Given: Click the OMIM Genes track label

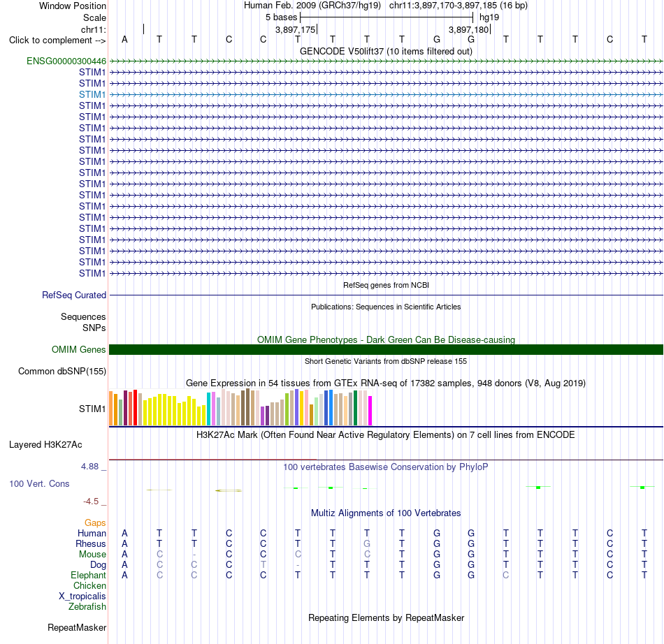Looking at the screenshot, I should click(x=79, y=349).
